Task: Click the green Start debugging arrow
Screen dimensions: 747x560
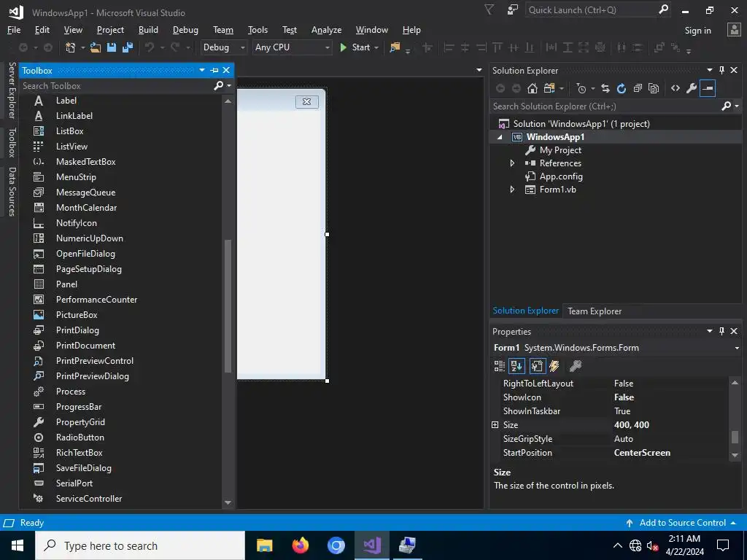Action: tap(343, 47)
